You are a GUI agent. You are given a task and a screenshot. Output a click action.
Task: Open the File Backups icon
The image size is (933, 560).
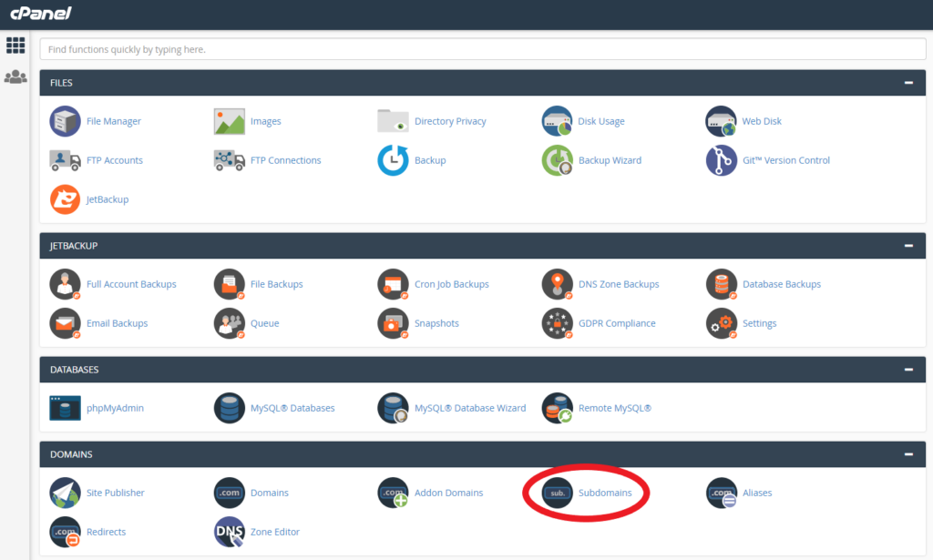pyautogui.click(x=229, y=284)
